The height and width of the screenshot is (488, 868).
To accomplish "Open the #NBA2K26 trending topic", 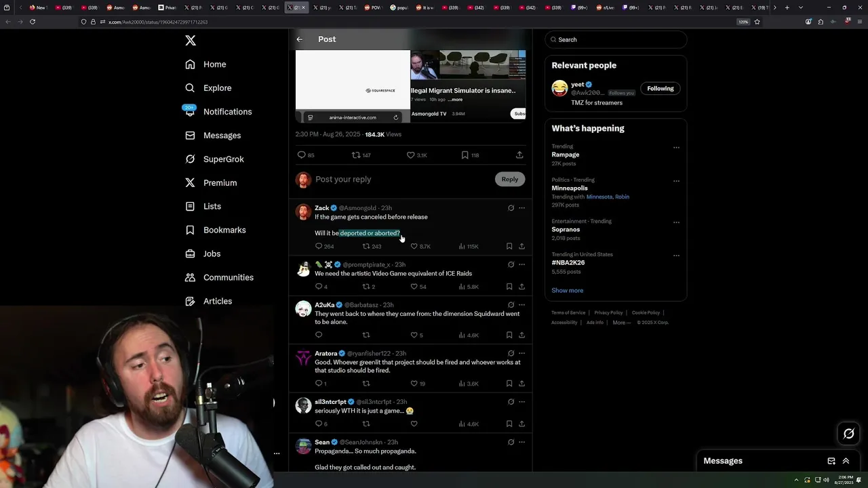I will coord(568,263).
